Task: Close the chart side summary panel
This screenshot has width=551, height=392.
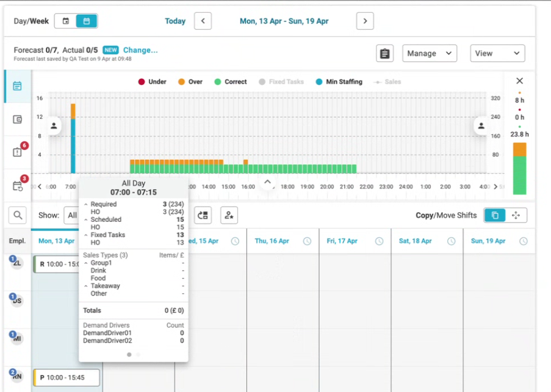Action: tap(519, 81)
